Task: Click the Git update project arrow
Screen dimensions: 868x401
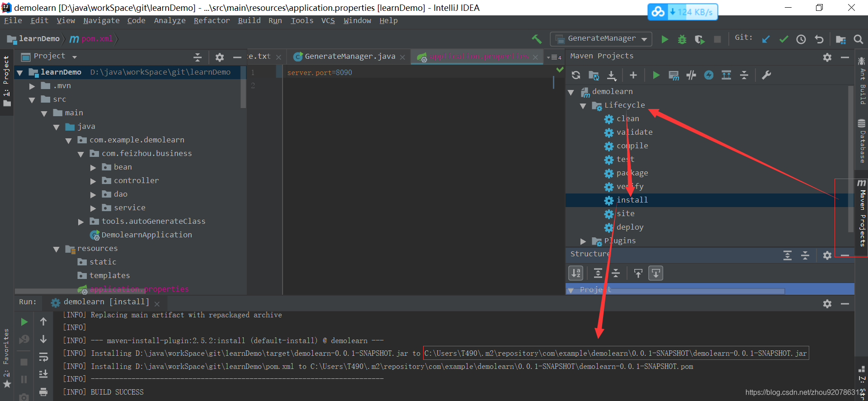Action: click(x=766, y=39)
